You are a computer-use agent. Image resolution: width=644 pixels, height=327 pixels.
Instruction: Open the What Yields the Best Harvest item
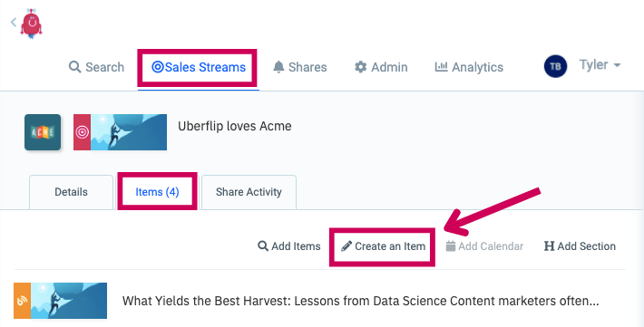pyautogui.click(x=361, y=301)
